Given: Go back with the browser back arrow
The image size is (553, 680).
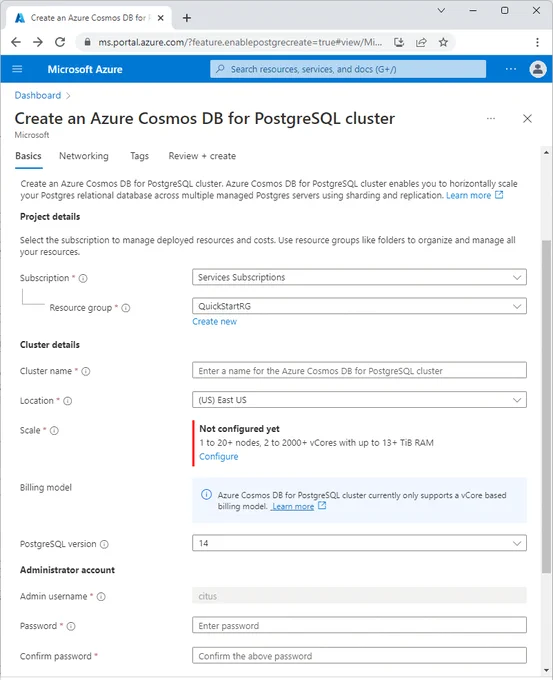Looking at the screenshot, I should click(16, 42).
